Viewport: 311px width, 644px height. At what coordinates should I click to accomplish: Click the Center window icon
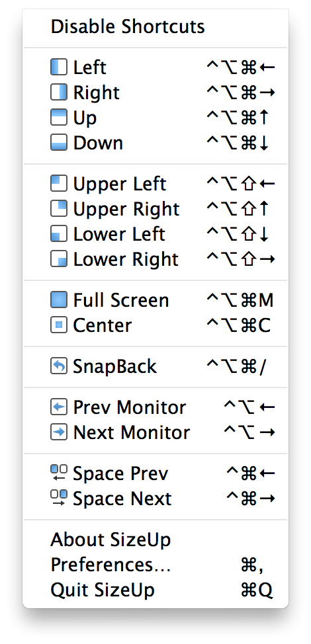59,325
